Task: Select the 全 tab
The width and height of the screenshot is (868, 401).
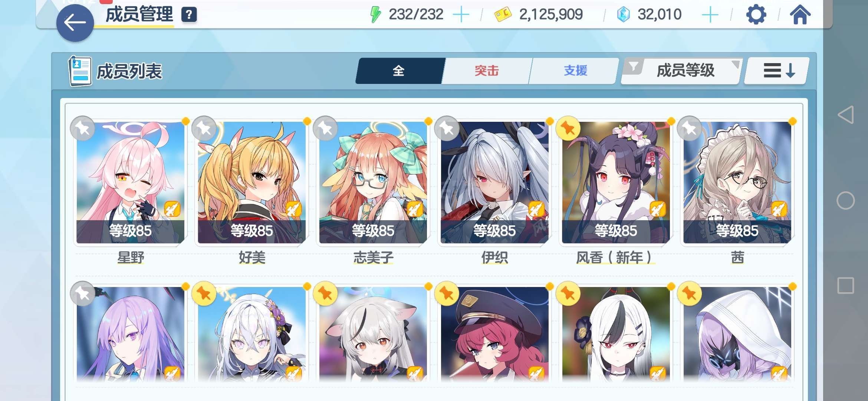Action: pos(399,71)
